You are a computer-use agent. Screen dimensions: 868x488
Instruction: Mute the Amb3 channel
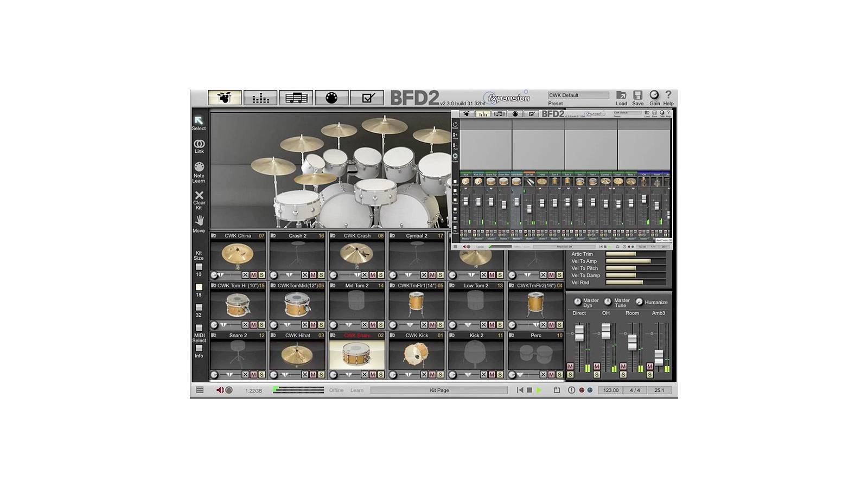(649, 367)
